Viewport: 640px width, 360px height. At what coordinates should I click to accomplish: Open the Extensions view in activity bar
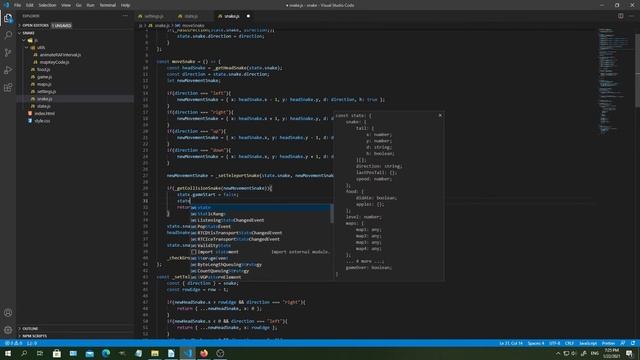pos(8,88)
